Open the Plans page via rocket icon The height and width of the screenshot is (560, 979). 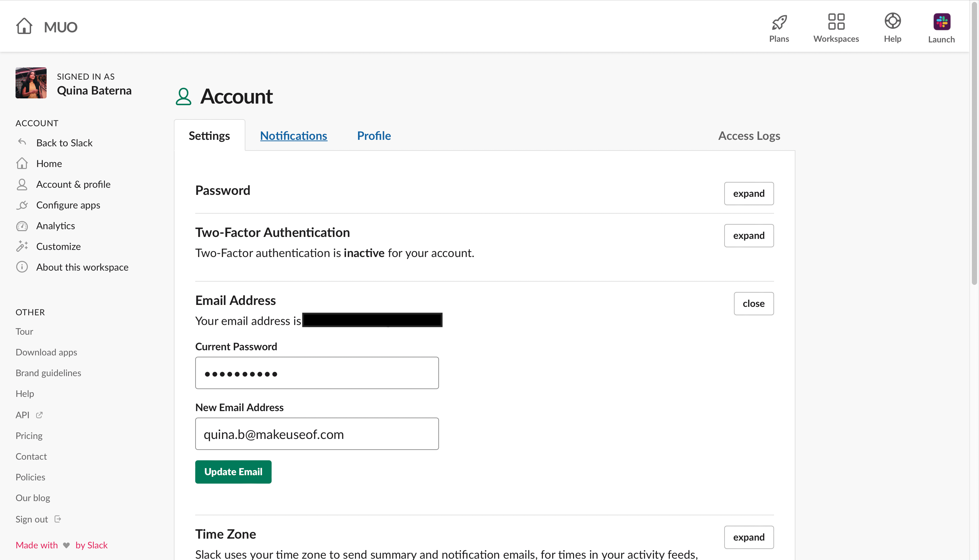point(779,27)
